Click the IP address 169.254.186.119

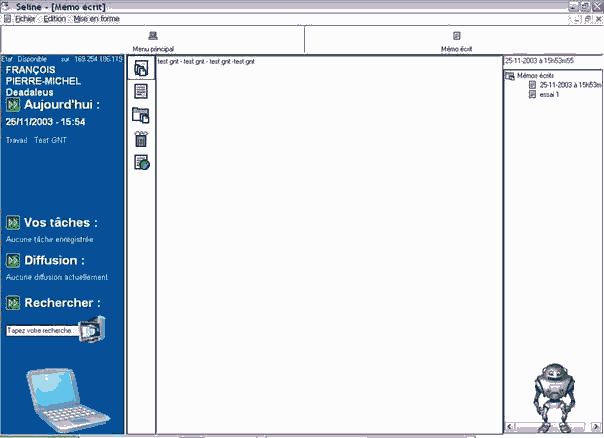[x=99, y=59]
